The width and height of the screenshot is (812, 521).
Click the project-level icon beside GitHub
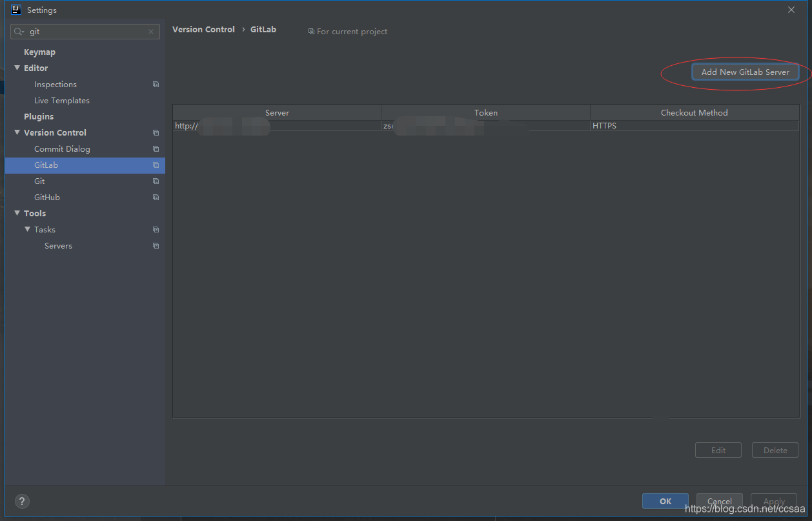click(156, 197)
